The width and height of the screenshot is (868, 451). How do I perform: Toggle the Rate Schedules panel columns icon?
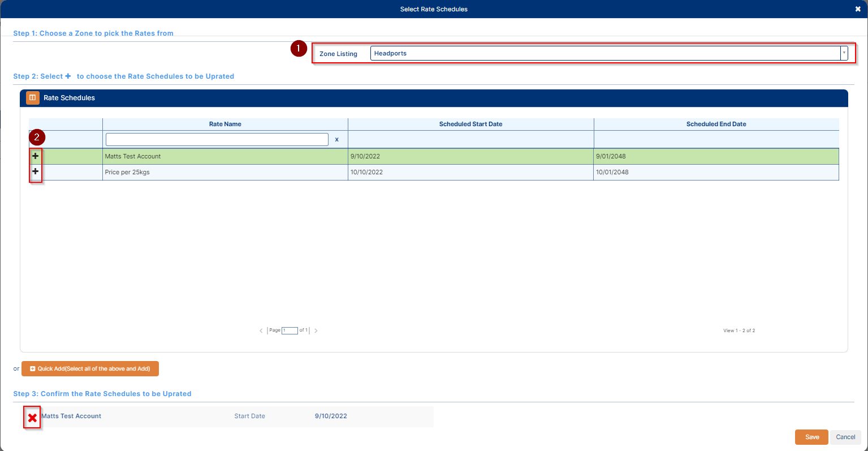33,98
